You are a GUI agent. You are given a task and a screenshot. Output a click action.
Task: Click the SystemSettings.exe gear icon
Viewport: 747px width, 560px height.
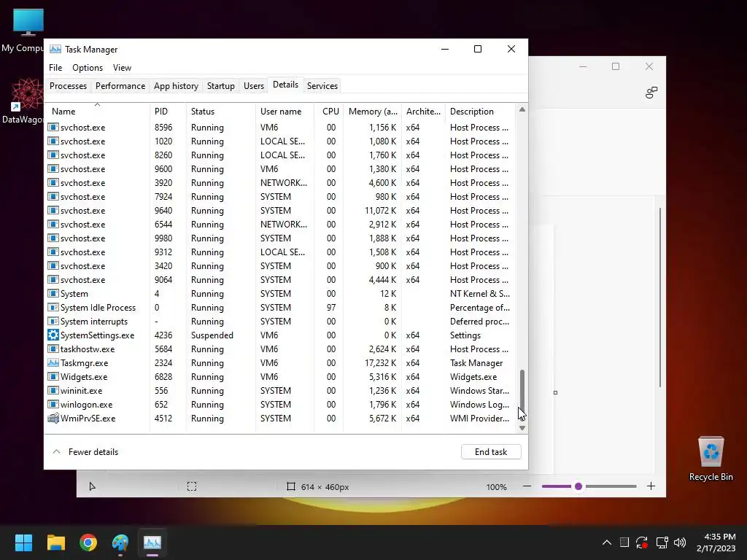53,335
